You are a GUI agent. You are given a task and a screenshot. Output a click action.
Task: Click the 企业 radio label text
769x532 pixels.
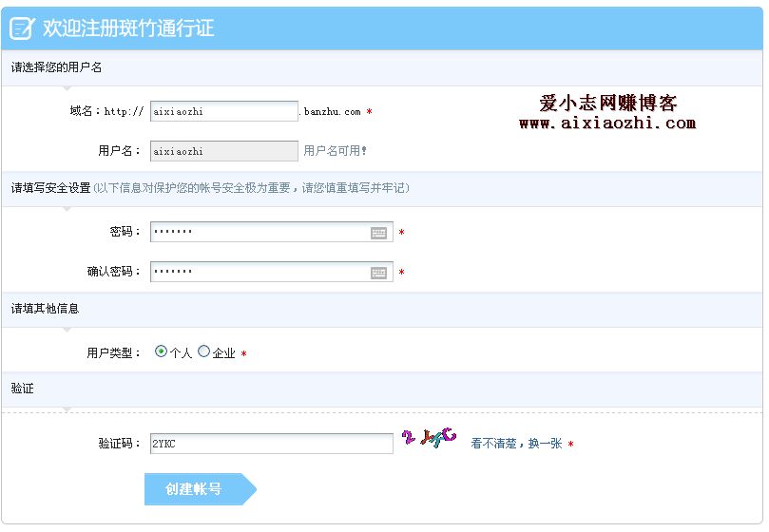(223, 353)
